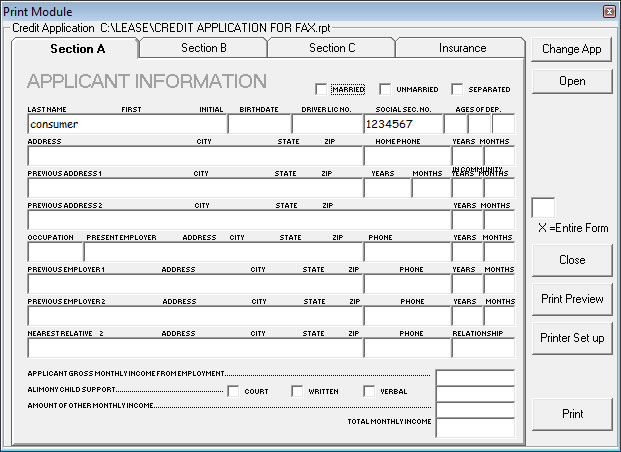This screenshot has width=621, height=452.
Task: Click the Previous Employer 2 field
Action: coord(195,316)
